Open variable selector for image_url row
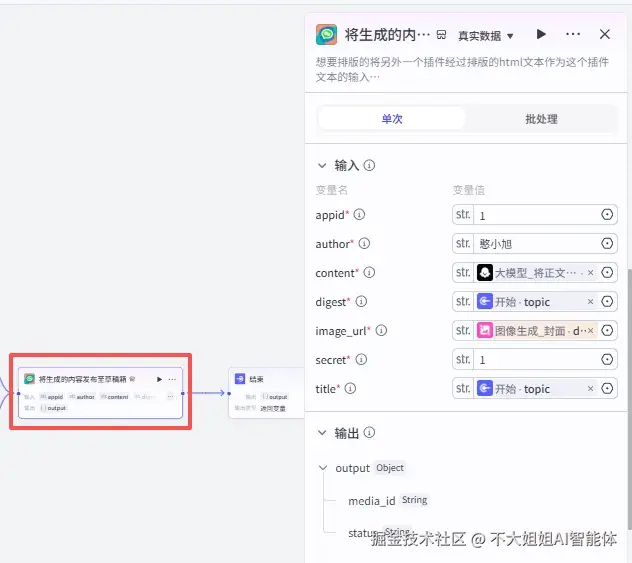The image size is (632, 563). tap(607, 330)
